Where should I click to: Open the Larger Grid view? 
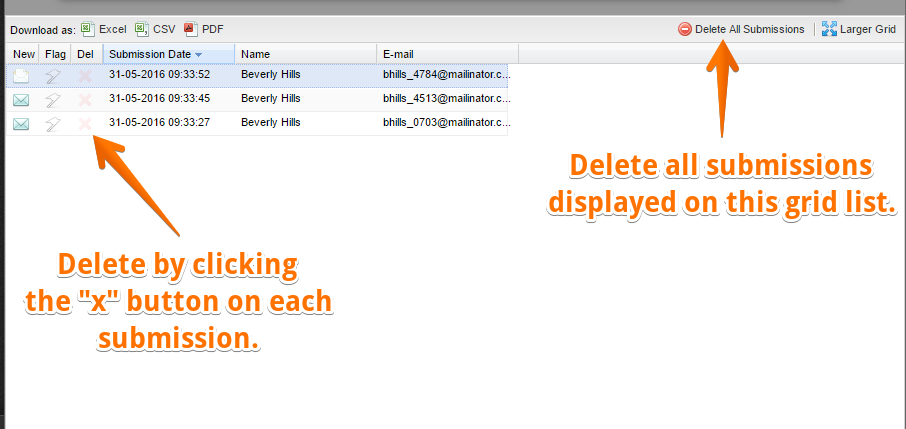click(x=858, y=29)
